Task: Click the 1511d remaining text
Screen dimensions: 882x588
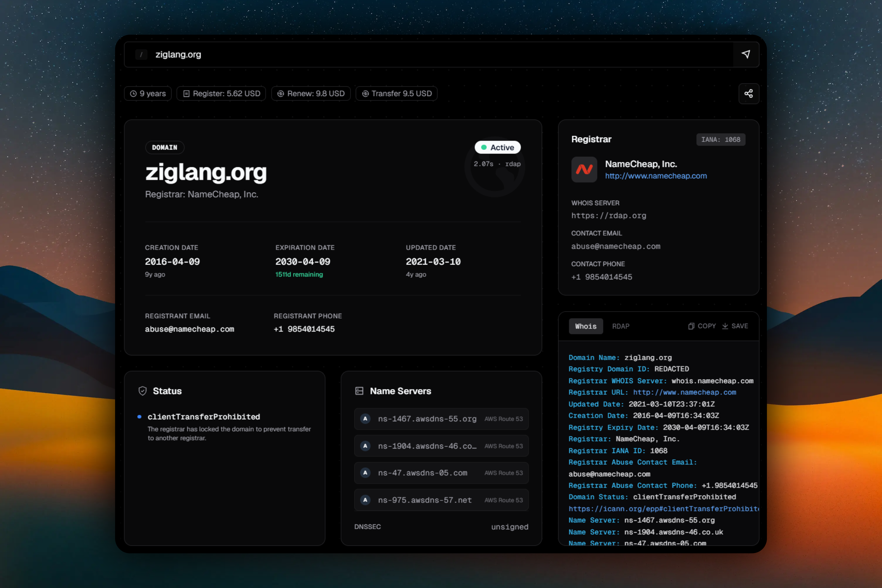Action: click(x=299, y=275)
